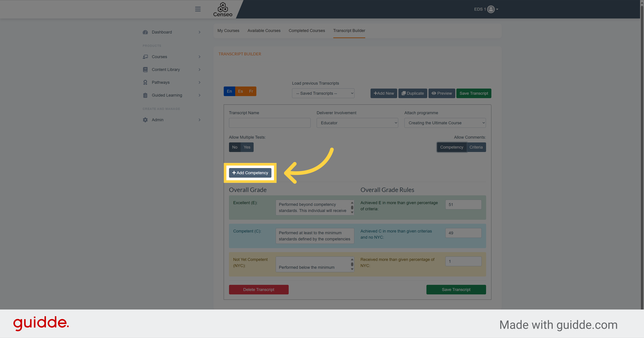This screenshot has height=338, width=644.
Task: Expand the Attach Programme dropdown
Action: 445,123
